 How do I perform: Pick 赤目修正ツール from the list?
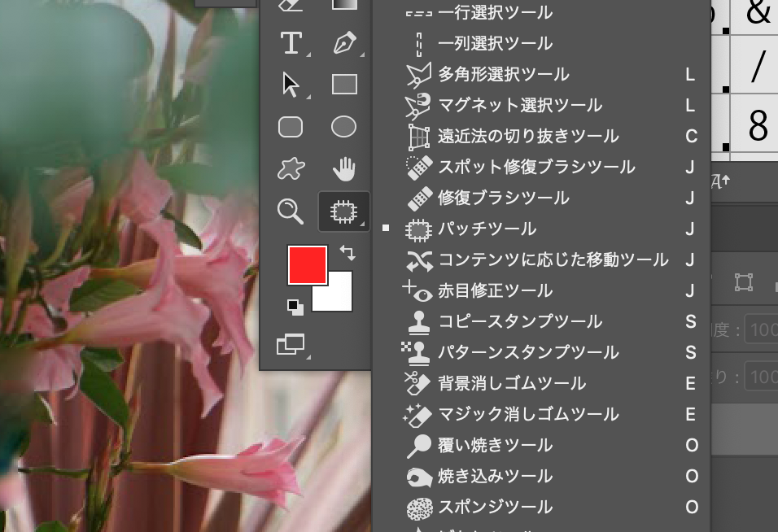coord(496,291)
